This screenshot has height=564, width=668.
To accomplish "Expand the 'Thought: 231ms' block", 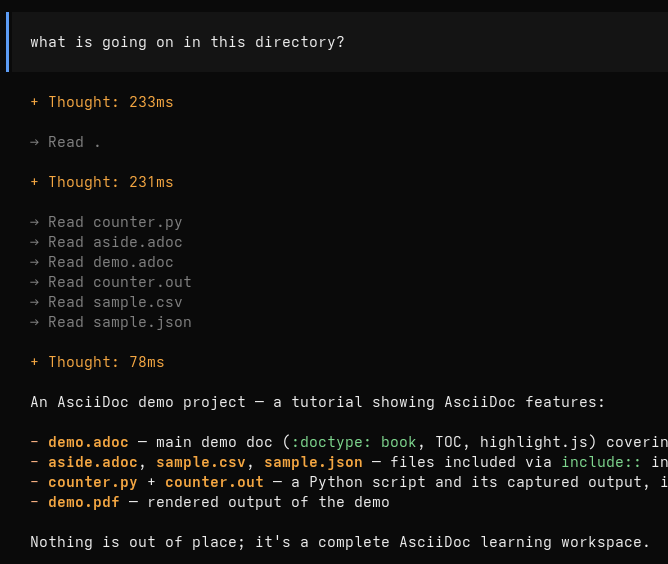I will click(x=102, y=182).
